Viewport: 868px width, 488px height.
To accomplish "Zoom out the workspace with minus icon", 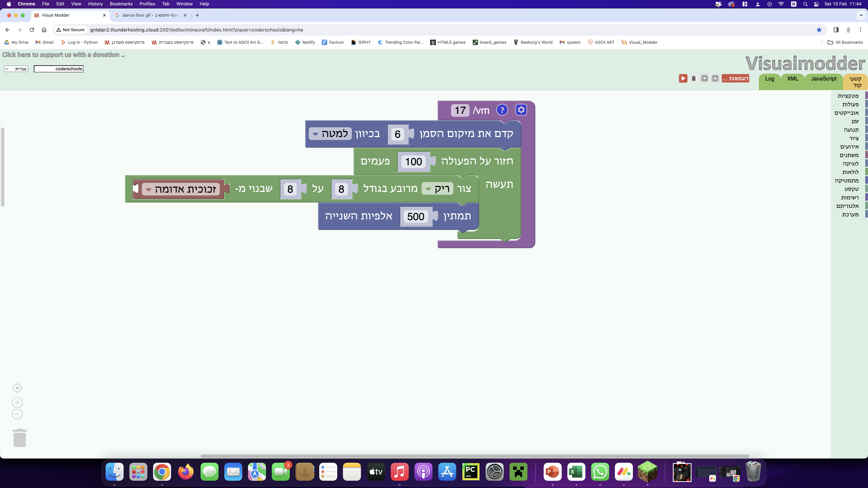I will coord(17,414).
